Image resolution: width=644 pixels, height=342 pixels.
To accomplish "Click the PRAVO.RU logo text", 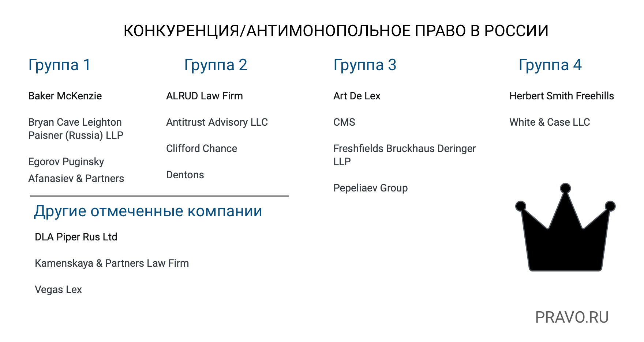I will point(572,317).
